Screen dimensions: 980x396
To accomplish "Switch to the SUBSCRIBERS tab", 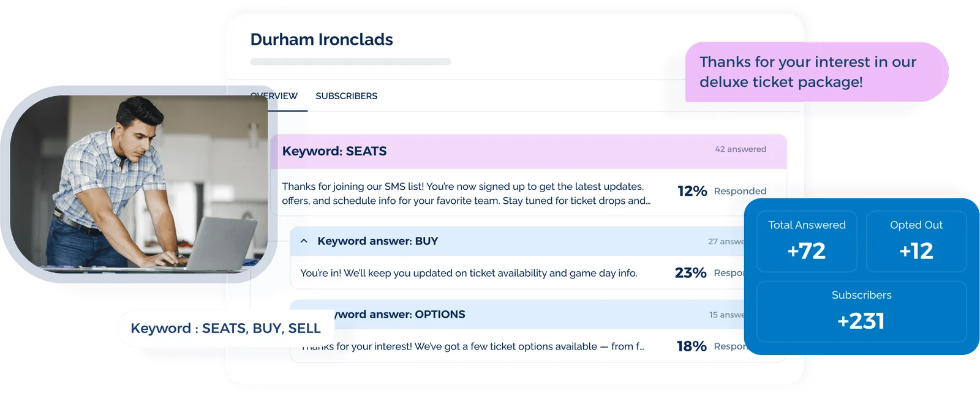I will [346, 96].
